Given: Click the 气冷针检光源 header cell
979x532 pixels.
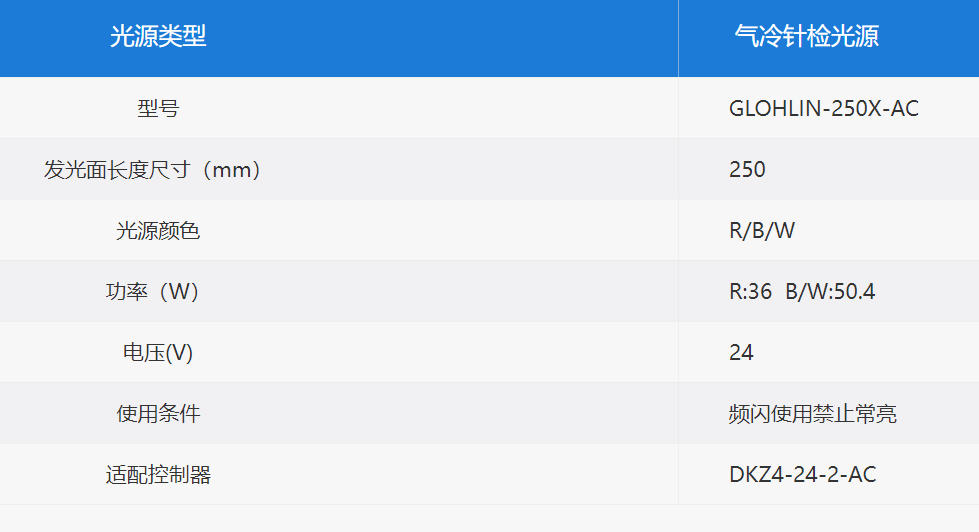Looking at the screenshot, I should [x=807, y=36].
